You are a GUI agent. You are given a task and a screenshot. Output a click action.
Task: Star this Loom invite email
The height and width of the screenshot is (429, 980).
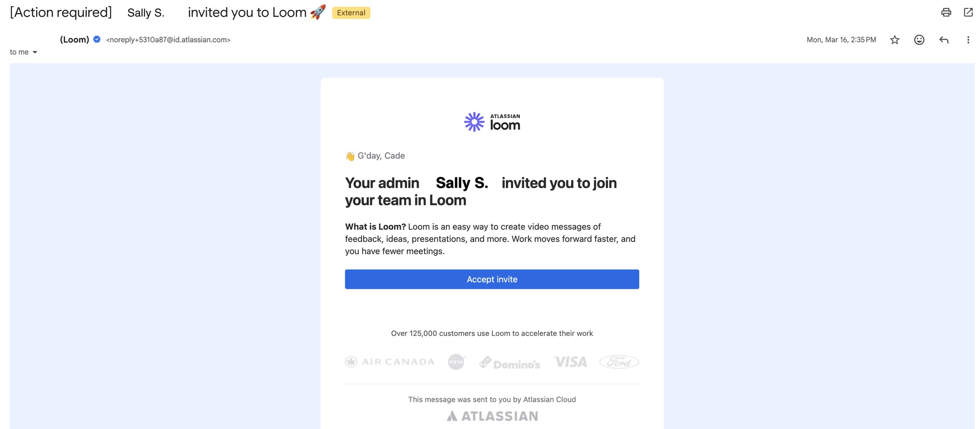pos(894,40)
